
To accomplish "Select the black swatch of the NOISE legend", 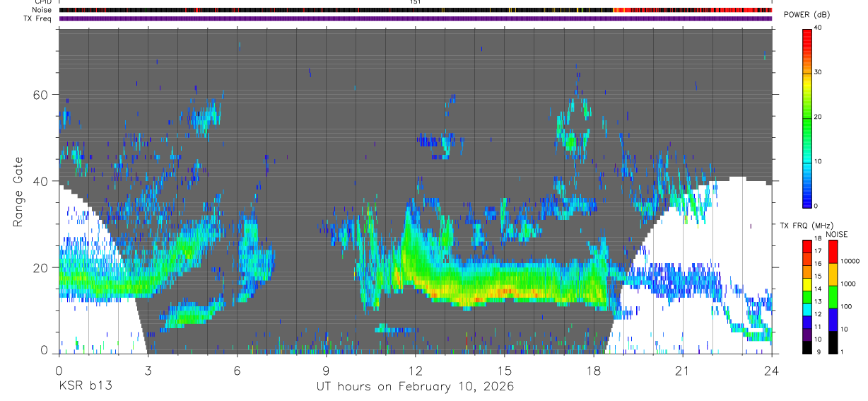I will (833, 341).
